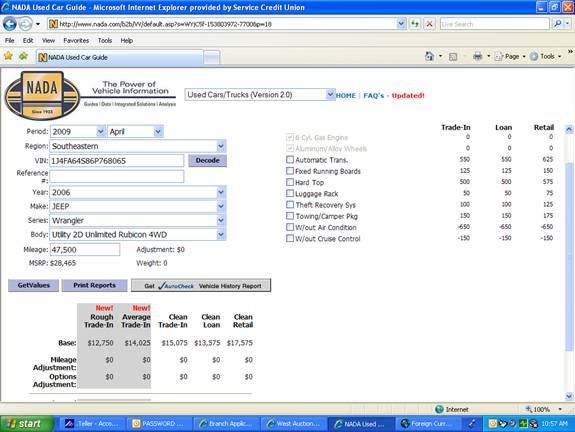Open Favorites Center star icon
The width and height of the screenshot is (575, 432).
pyautogui.click(x=8, y=56)
